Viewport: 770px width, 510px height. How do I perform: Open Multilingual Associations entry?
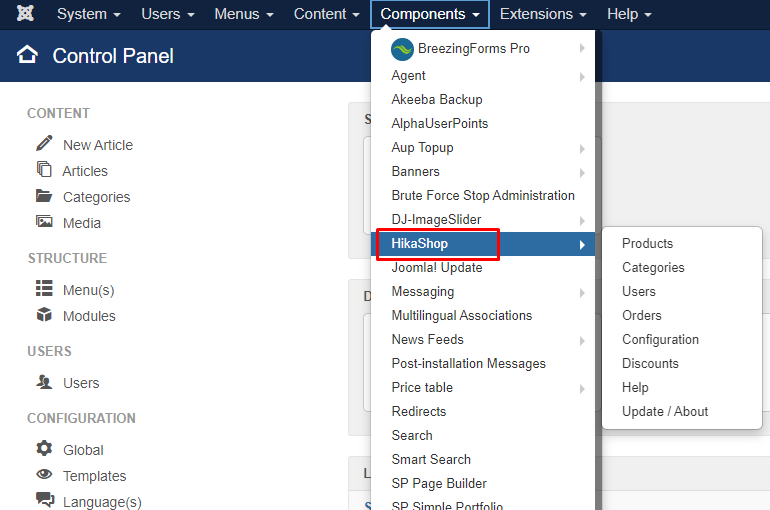(462, 316)
